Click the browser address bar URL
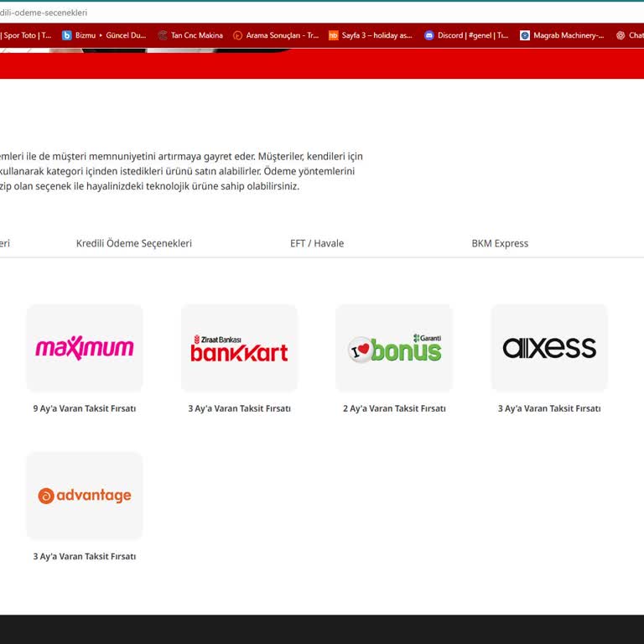This screenshot has width=644, height=644. click(44, 13)
